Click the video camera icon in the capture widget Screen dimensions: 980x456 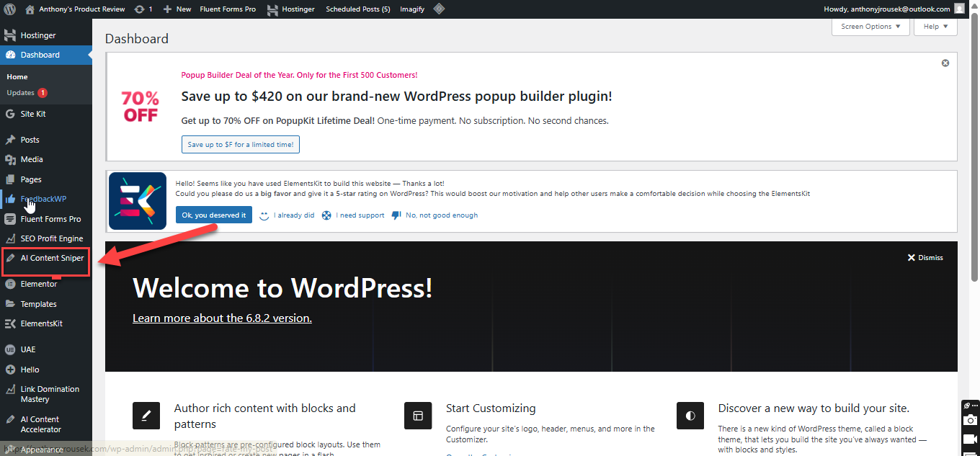971,439
